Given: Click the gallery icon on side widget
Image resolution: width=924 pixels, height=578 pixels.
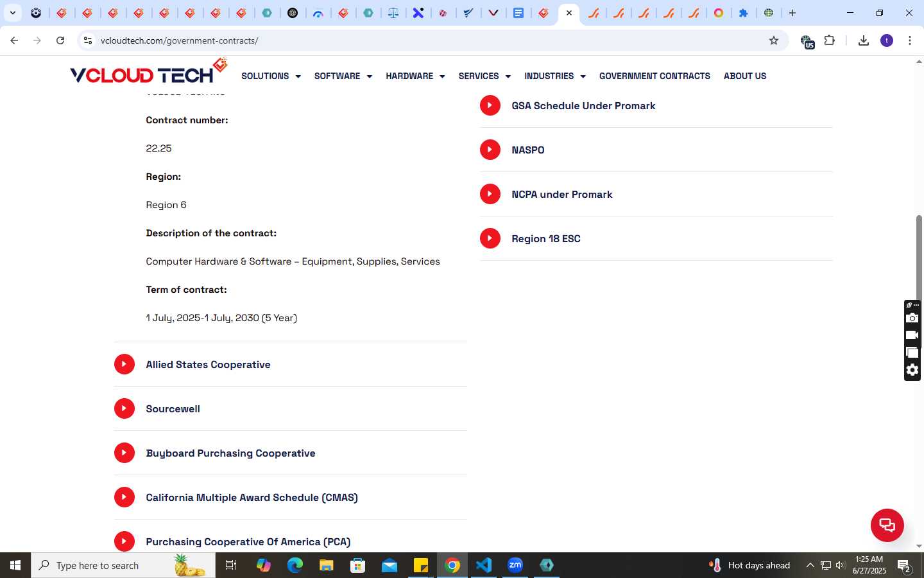Looking at the screenshot, I should [x=912, y=353].
